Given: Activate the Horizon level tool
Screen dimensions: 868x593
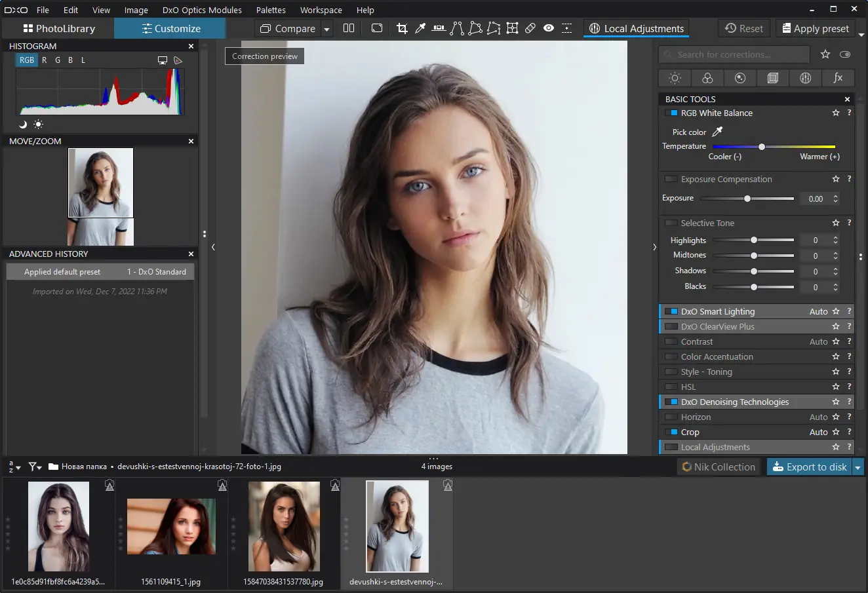Looking at the screenshot, I should point(439,28).
